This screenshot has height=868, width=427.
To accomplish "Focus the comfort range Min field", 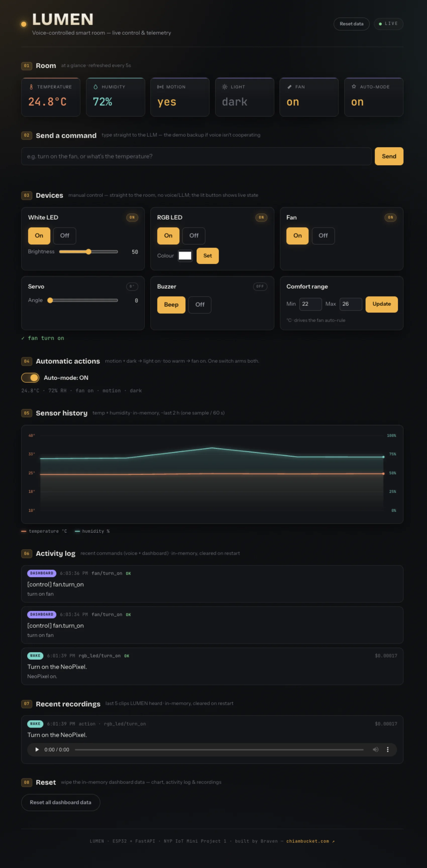I will coord(310,304).
